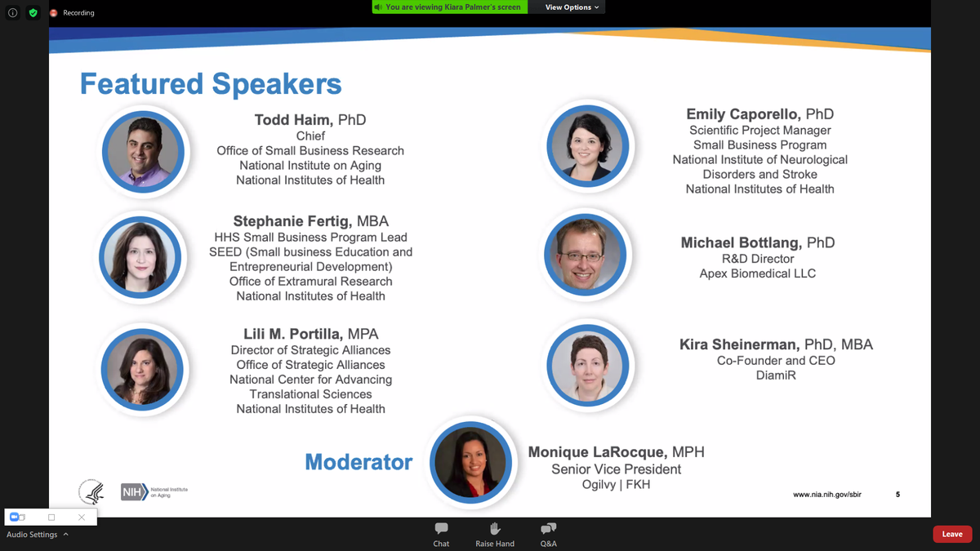Maximize the small Zoom mini window
This screenshot has width=980, height=551.
(51, 517)
